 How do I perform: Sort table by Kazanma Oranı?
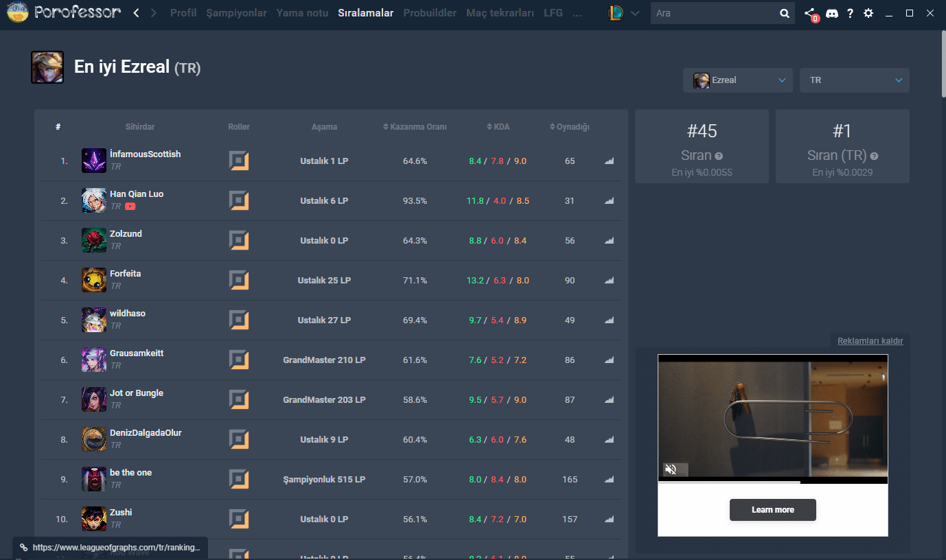(415, 127)
